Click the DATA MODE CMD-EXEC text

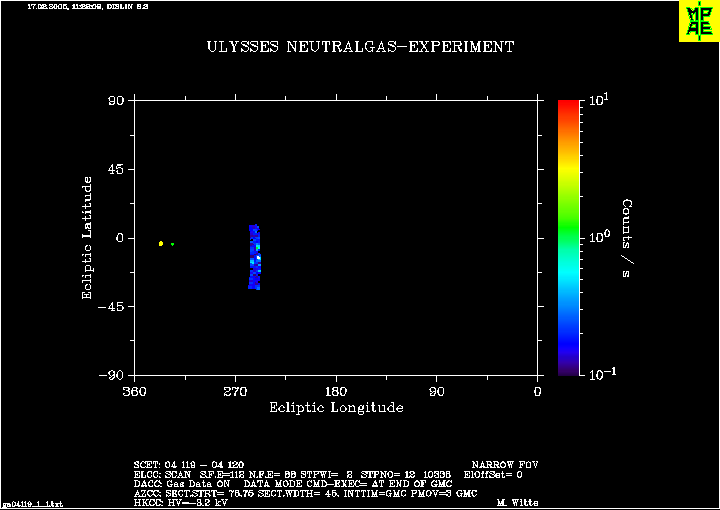click(x=305, y=484)
